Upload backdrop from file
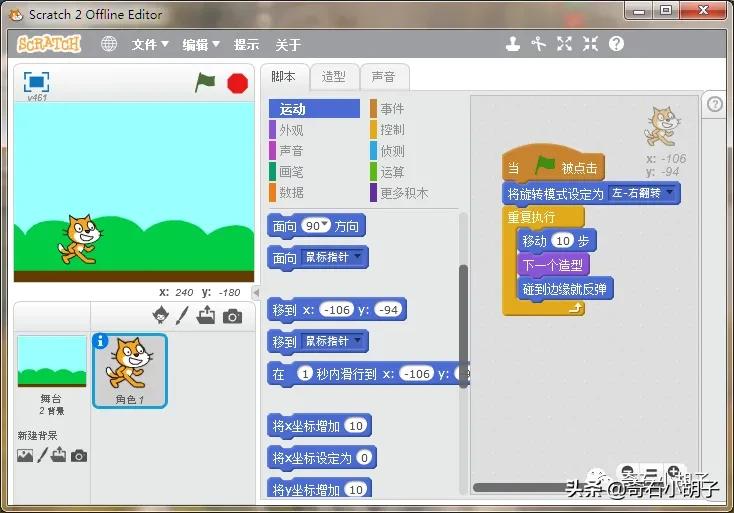 pos(59,454)
